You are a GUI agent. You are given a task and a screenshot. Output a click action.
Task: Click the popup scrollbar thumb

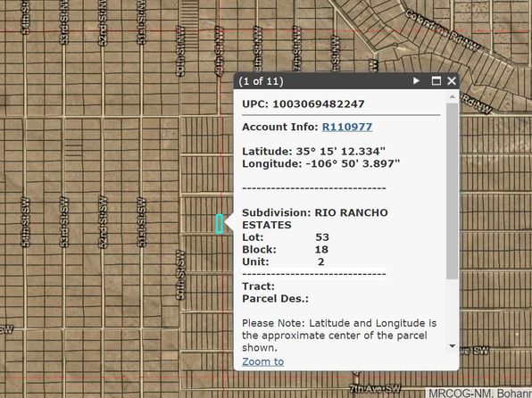pos(452,191)
